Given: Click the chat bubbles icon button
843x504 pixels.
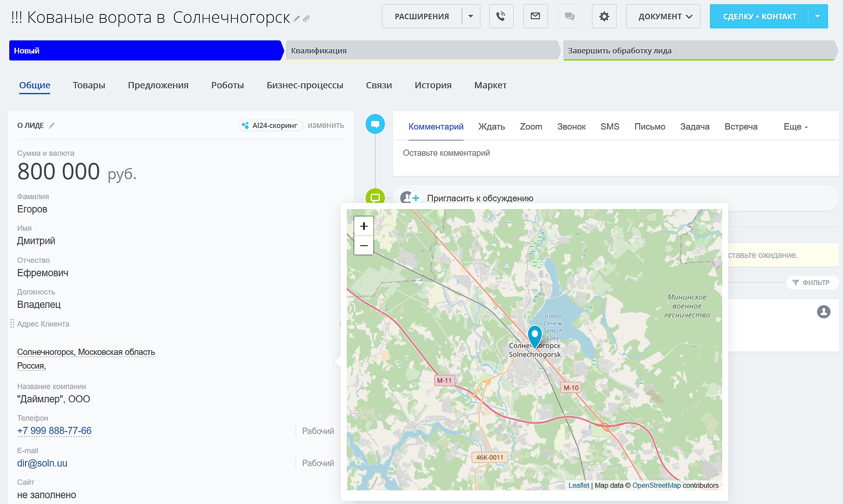Looking at the screenshot, I should pyautogui.click(x=569, y=16).
